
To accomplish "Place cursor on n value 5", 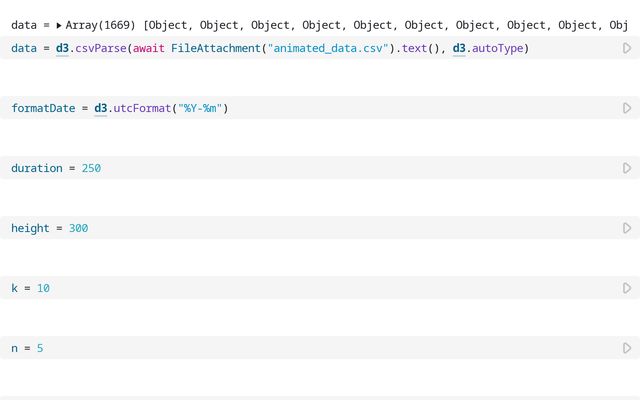I will point(40,348).
